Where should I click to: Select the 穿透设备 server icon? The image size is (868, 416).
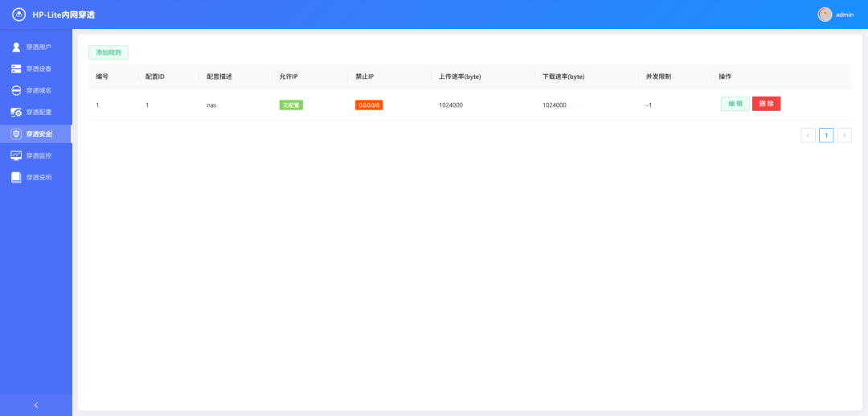click(x=16, y=68)
